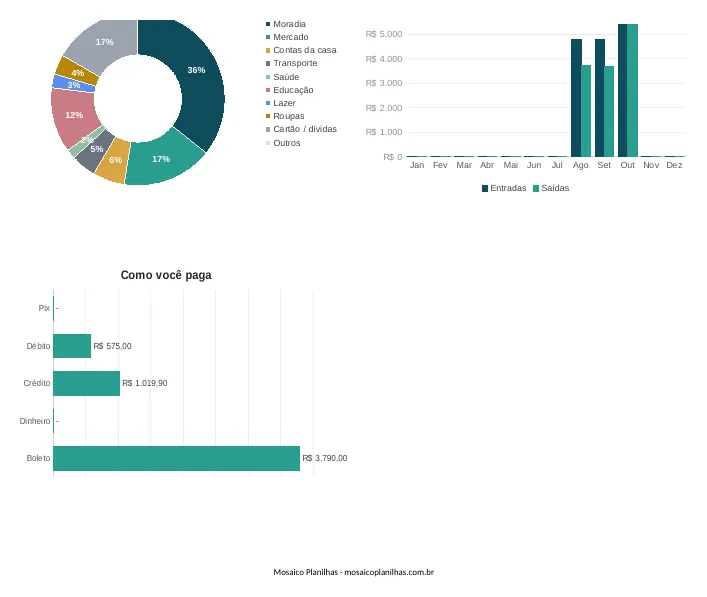This screenshot has width=707, height=597.
Task: Click the Moradia legend color swatch
Action: pyautogui.click(x=268, y=24)
